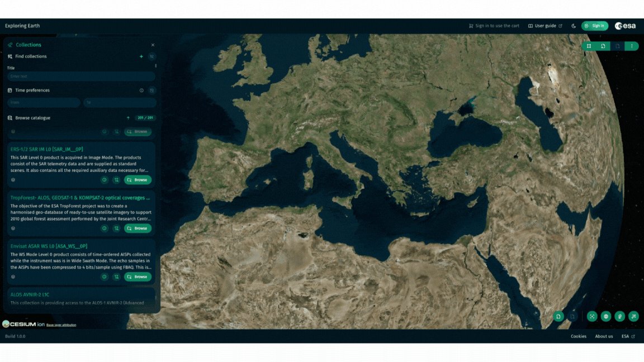Click layer icon on ERS-1/2 SAR IM L0 card
This screenshot has width=644, height=362.
point(13,180)
